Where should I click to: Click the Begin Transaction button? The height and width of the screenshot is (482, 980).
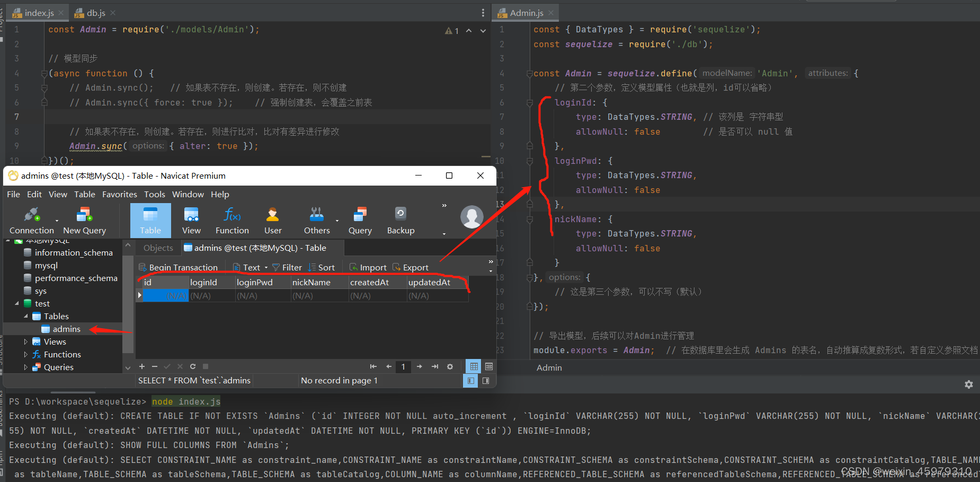coord(179,267)
